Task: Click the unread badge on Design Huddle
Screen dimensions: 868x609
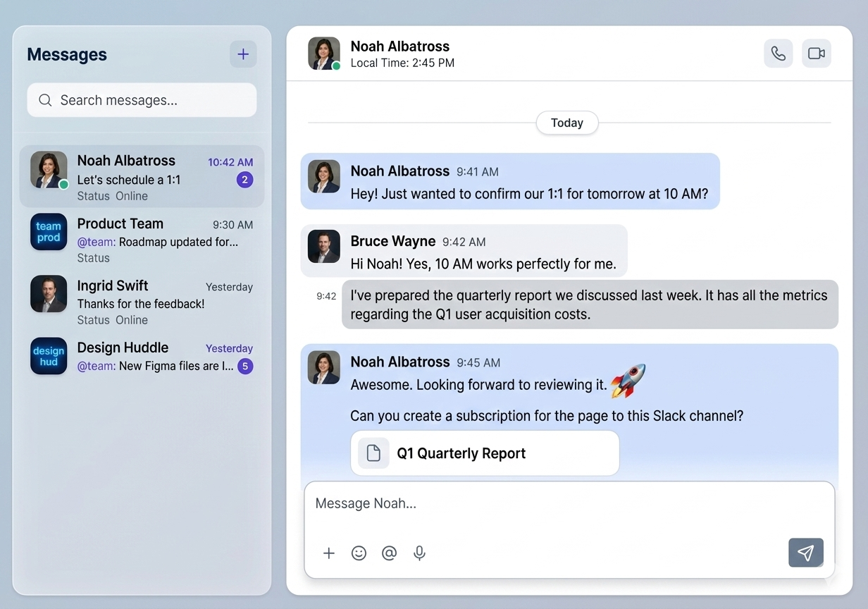Action: [244, 366]
